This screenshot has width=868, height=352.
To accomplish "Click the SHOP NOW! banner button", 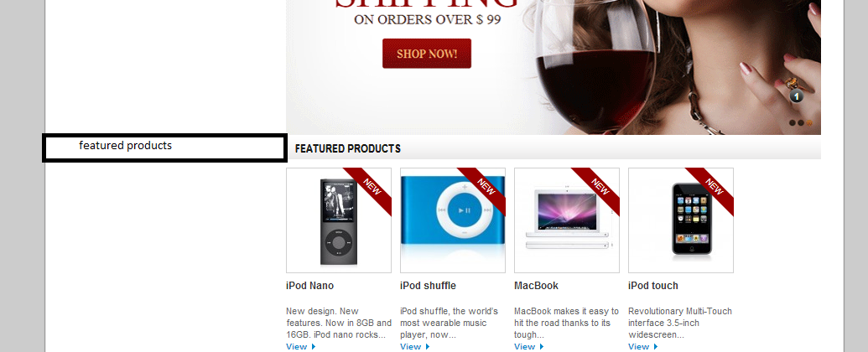I will [x=426, y=54].
